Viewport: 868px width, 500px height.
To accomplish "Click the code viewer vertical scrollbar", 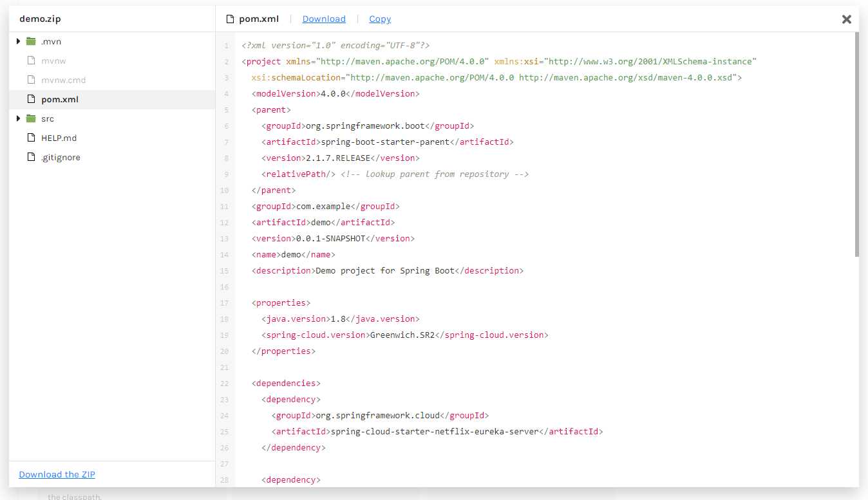I will coord(856,145).
